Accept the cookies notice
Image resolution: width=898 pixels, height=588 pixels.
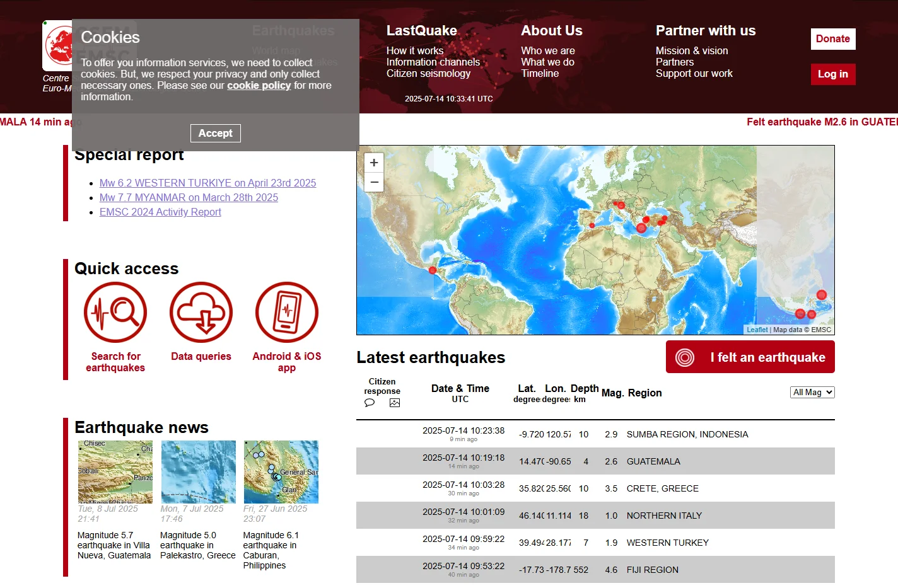(x=215, y=133)
